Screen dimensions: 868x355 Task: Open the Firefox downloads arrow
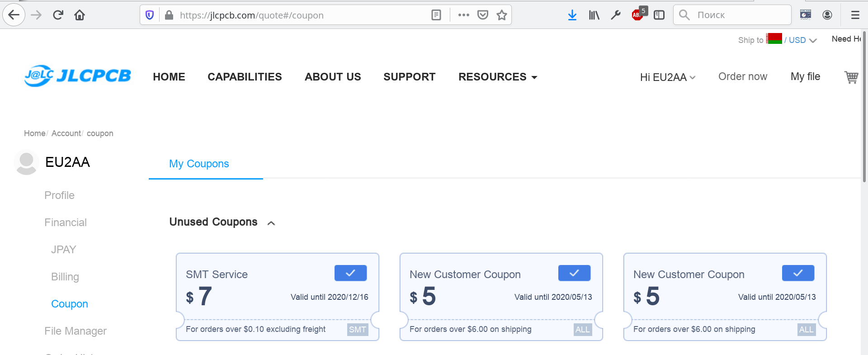click(x=572, y=15)
